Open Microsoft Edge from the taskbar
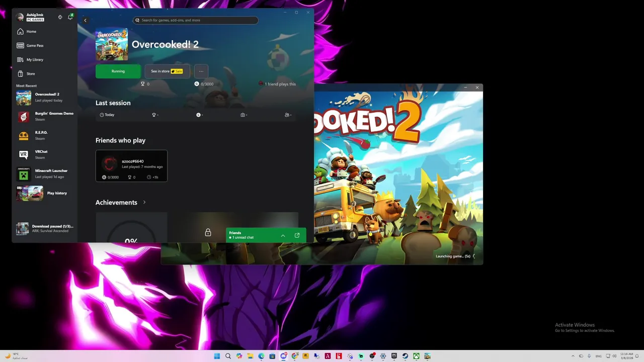Image resolution: width=644 pixels, height=362 pixels. point(261,356)
